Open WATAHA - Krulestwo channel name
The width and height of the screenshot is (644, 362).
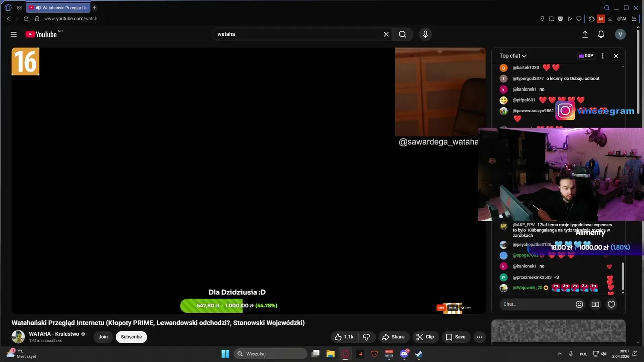[54, 334]
